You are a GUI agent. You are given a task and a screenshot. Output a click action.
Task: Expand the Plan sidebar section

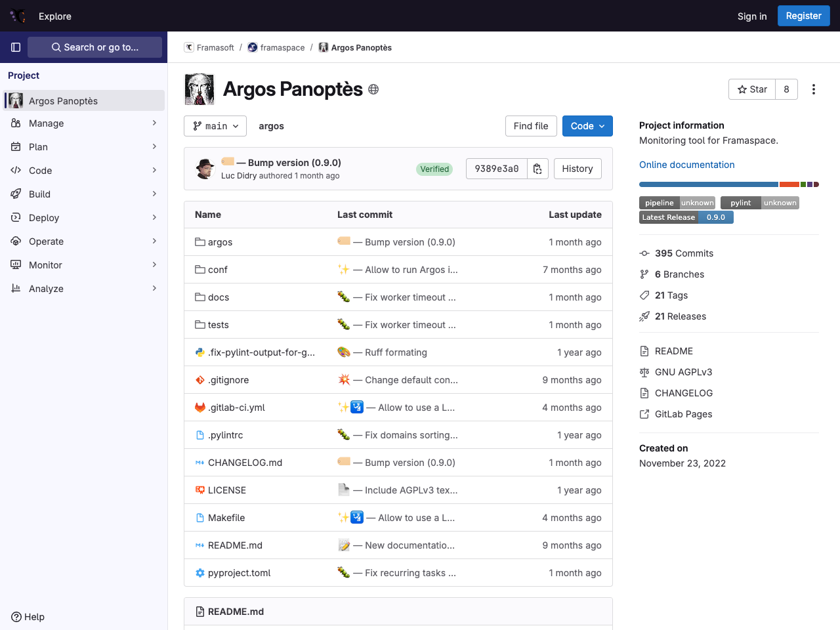(83, 147)
